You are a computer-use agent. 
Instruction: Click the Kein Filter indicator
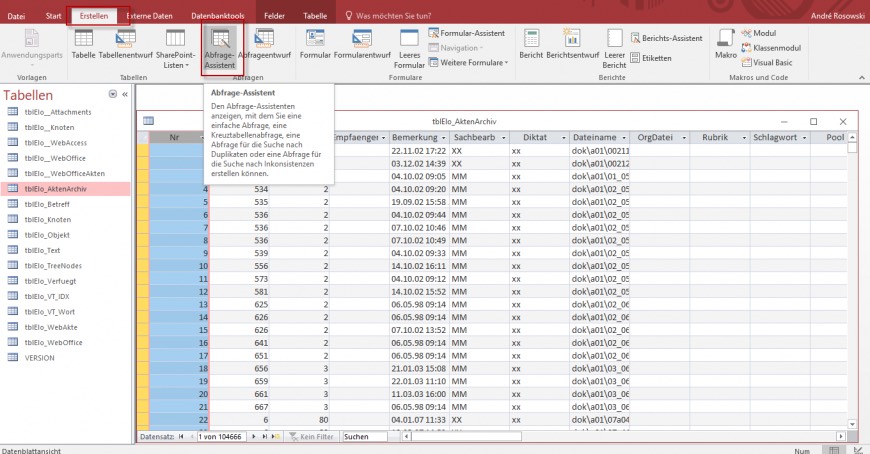tap(312, 437)
